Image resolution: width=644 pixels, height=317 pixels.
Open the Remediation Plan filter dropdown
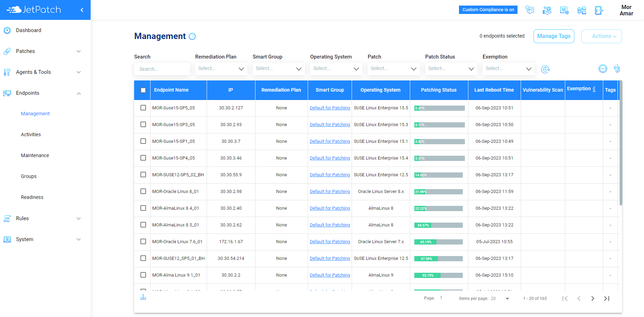tap(221, 69)
